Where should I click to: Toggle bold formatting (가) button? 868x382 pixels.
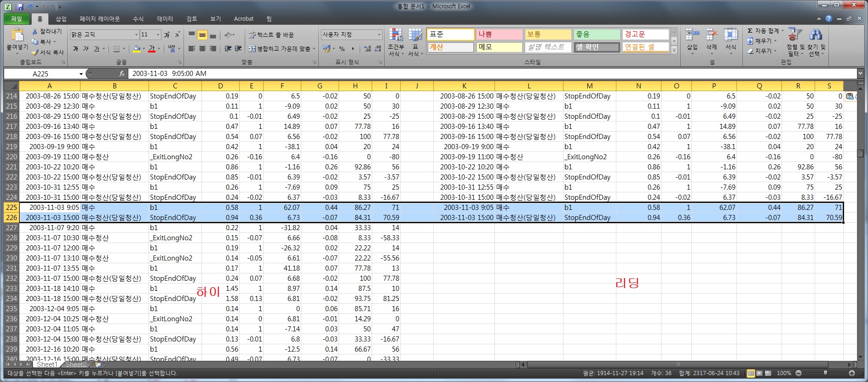75,49
